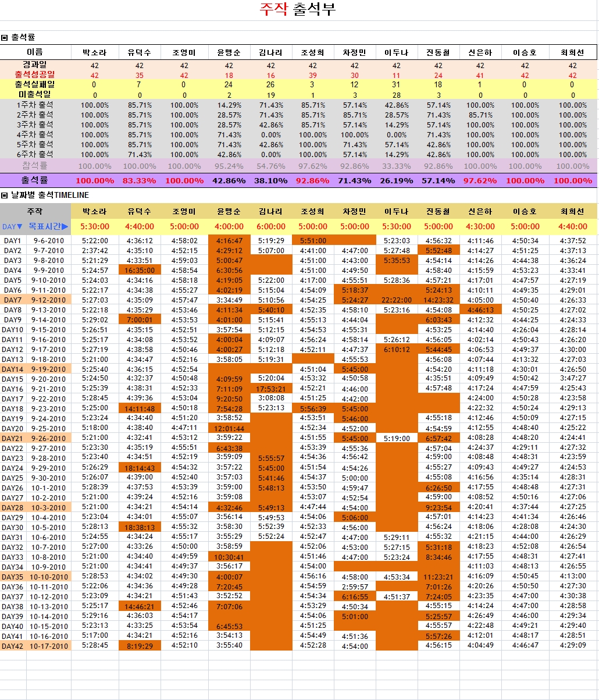Click the 2:59:57 time cell
The width and height of the screenshot is (599, 700).
[355, 587]
